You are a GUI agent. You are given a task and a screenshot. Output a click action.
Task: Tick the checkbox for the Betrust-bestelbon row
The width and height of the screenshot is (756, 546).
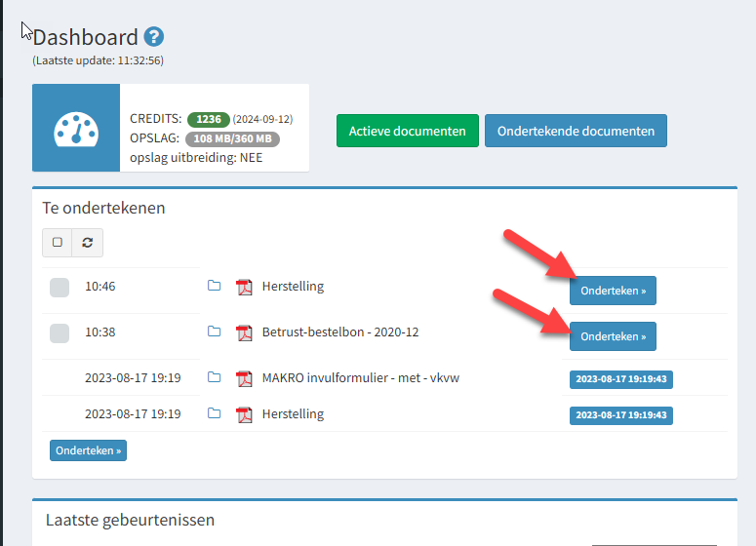tap(60, 333)
